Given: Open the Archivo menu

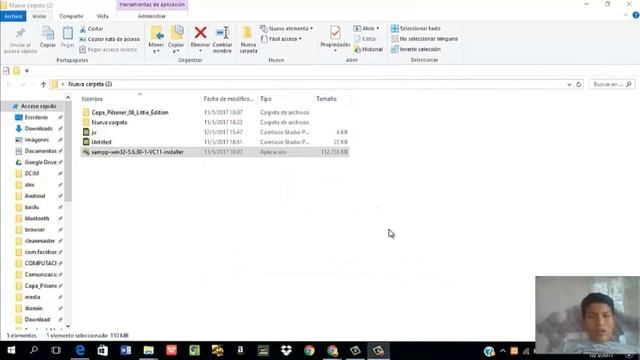Looking at the screenshot, I should click(13, 16).
